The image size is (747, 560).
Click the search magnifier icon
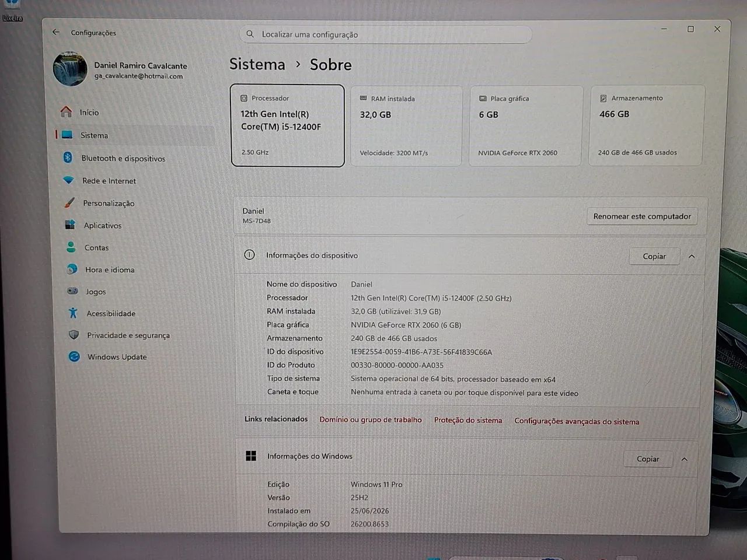(250, 34)
